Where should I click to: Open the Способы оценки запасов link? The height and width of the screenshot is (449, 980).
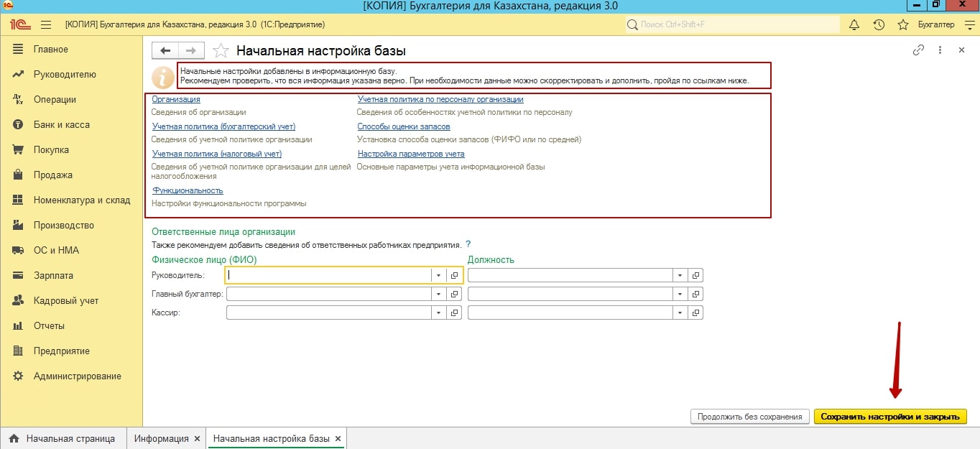coord(404,126)
